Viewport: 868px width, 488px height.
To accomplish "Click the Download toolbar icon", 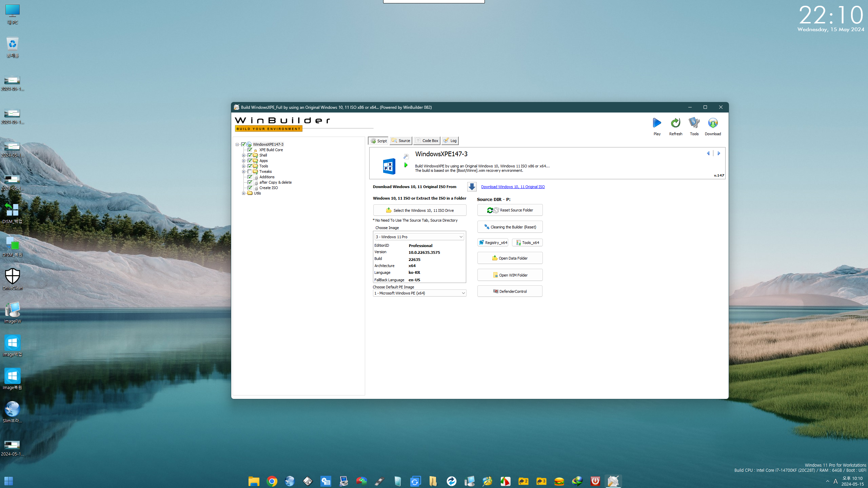I will (713, 123).
